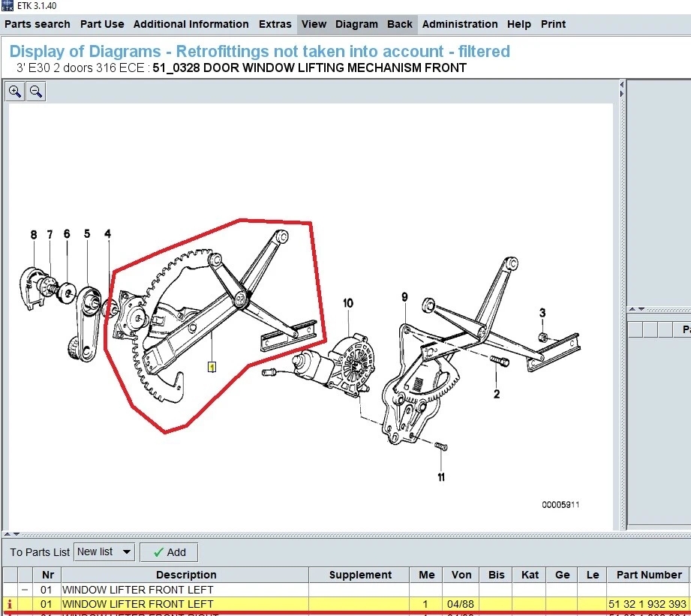The width and height of the screenshot is (691, 616).
Task: Click the Supplement column header
Action: point(359,575)
